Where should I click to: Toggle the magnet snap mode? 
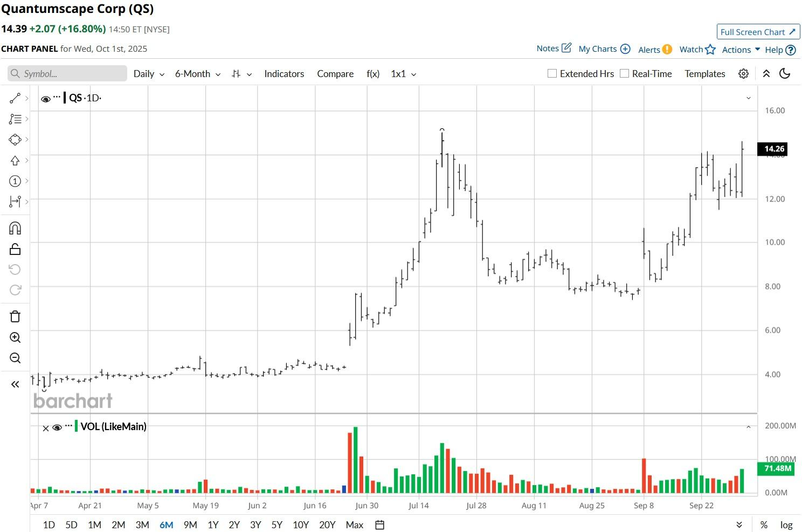(15, 229)
